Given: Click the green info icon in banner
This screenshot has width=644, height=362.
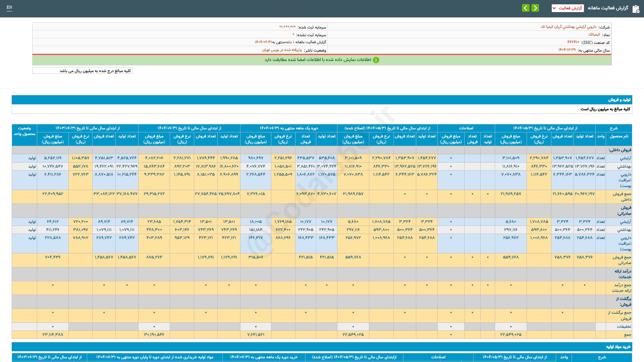Looking at the screenshot, I should (376, 60).
